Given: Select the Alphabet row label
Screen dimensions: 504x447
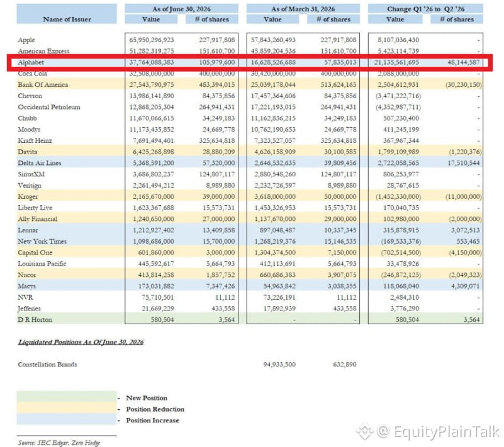Looking at the screenshot, I should 31,62.
